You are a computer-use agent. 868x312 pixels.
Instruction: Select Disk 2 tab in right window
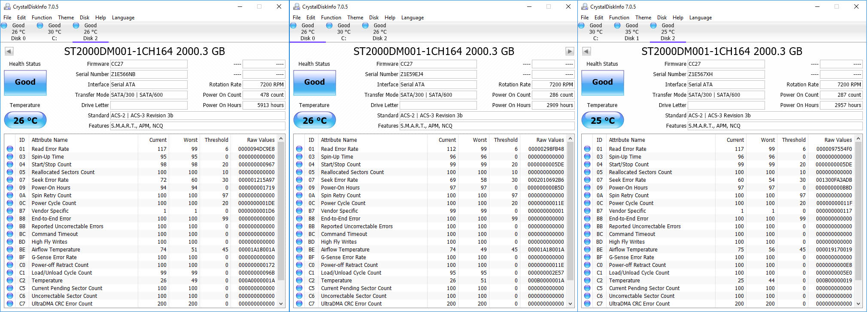pos(668,32)
